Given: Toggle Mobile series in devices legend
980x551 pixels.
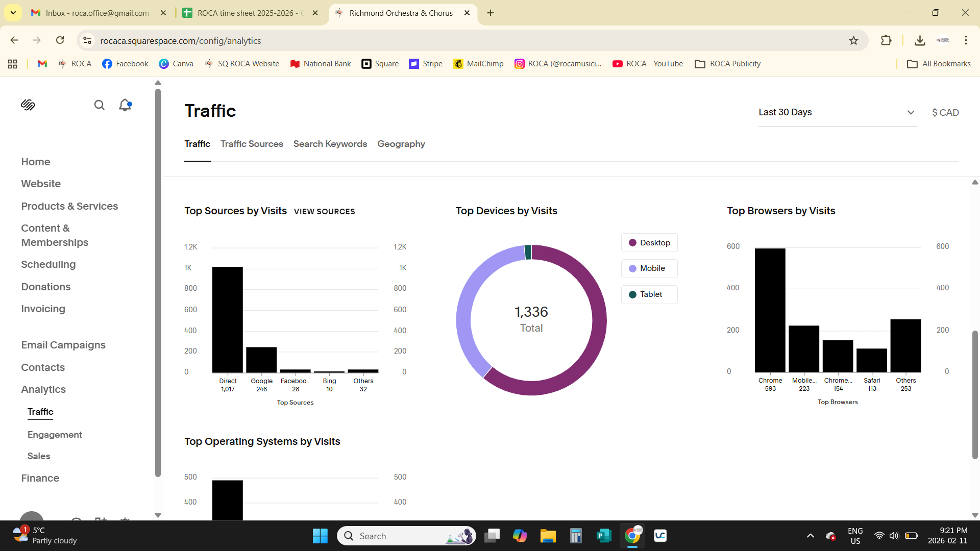Looking at the screenshot, I should [649, 268].
